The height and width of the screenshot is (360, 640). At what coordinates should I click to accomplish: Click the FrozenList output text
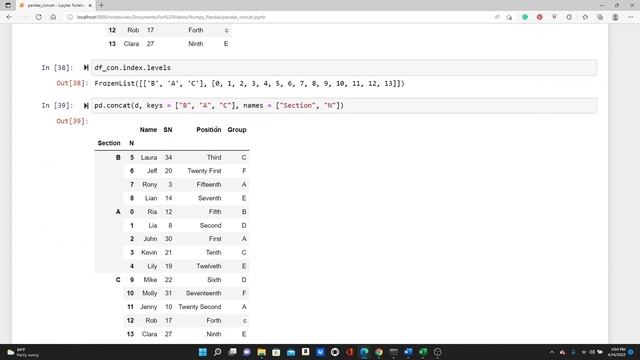(249, 84)
